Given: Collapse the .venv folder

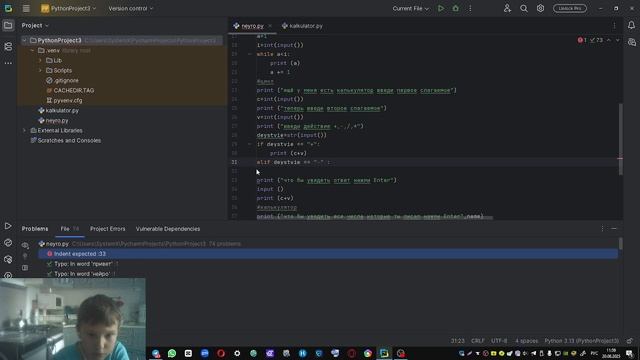Looking at the screenshot, I should 32,51.
